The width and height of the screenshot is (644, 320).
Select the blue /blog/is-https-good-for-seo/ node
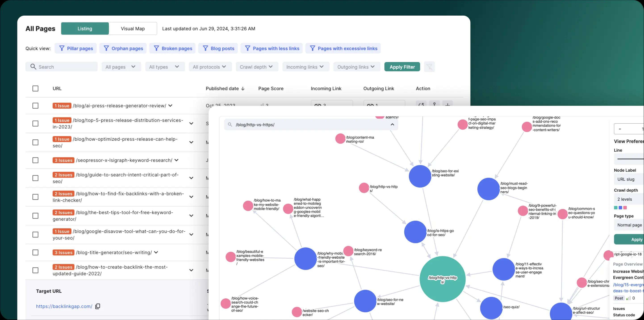coord(415,232)
